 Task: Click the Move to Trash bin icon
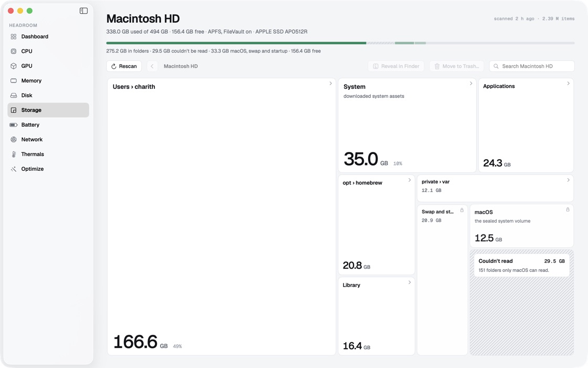[x=437, y=66]
